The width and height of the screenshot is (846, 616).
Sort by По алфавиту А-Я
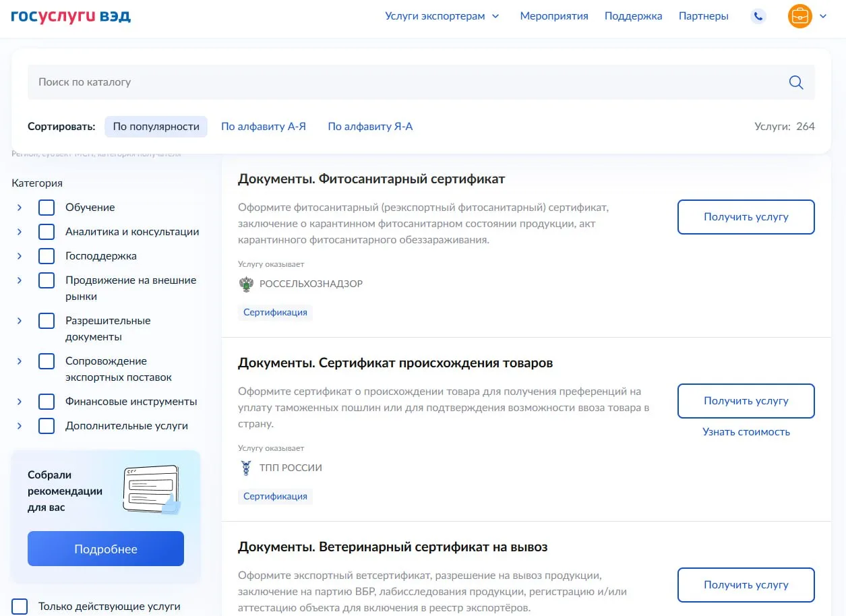point(264,127)
